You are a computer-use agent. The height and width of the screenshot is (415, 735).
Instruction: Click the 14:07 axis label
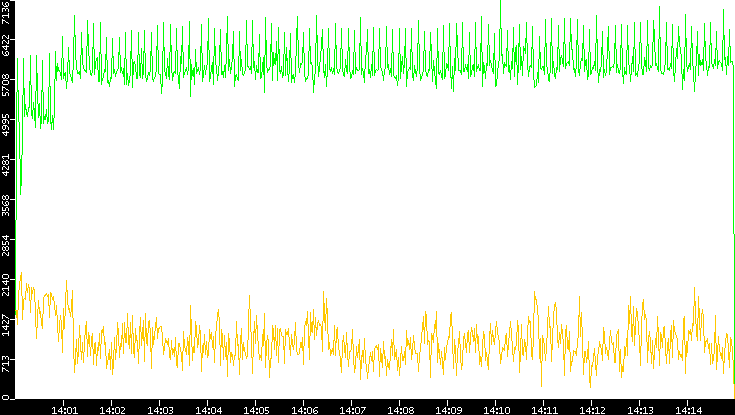[x=352, y=411]
